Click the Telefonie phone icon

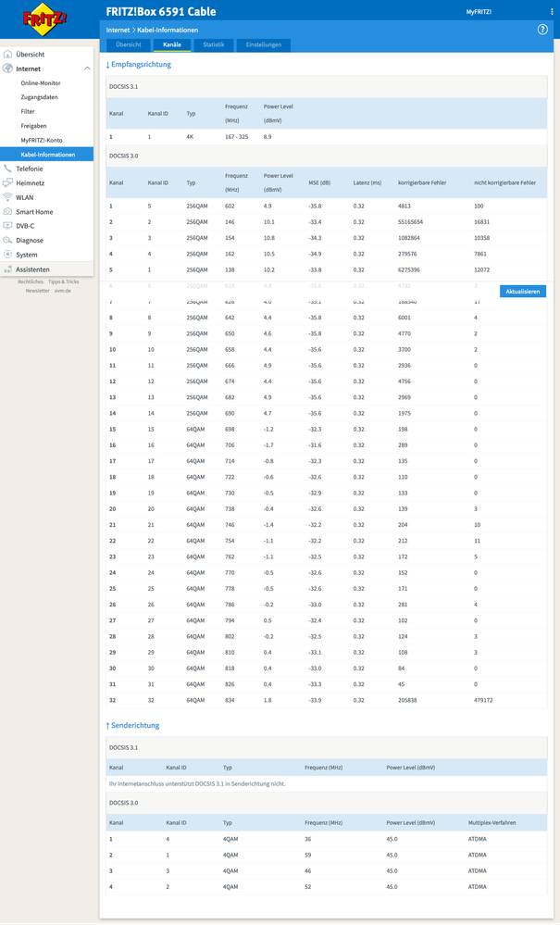tap(7, 169)
